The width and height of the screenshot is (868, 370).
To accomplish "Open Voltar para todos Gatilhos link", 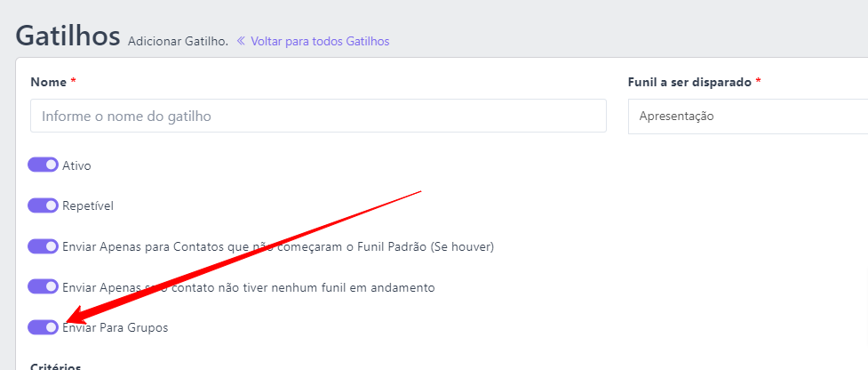I will (x=314, y=41).
